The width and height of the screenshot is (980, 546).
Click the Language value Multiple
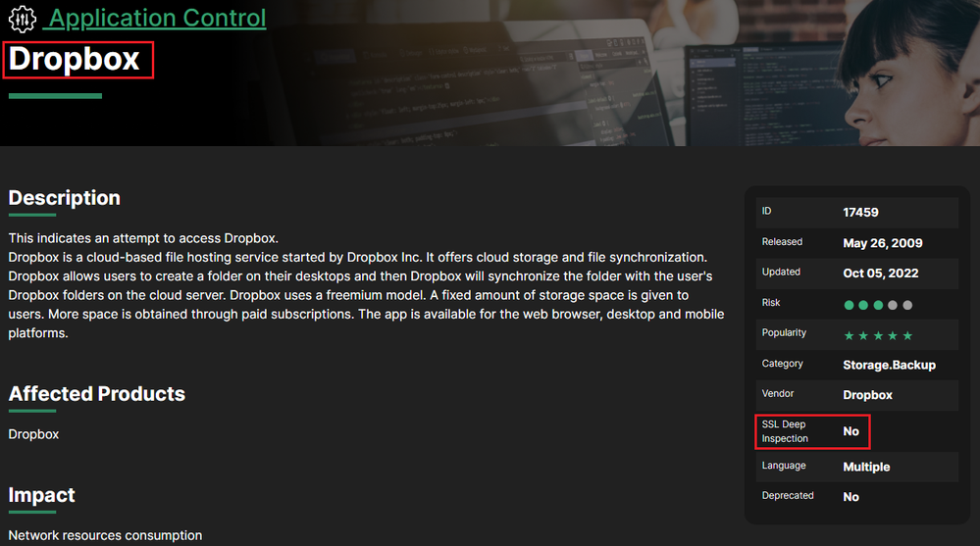(866, 467)
